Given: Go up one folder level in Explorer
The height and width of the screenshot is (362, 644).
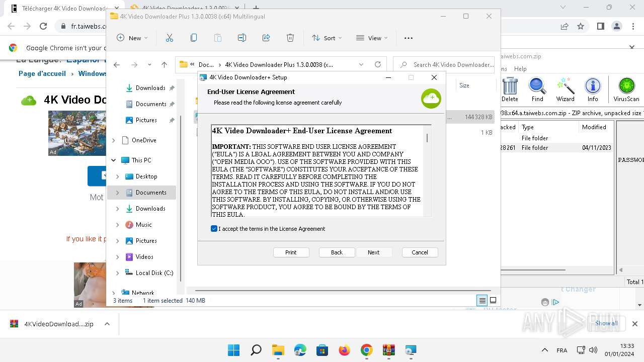Looking at the screenshot, I should pos(164,64).
